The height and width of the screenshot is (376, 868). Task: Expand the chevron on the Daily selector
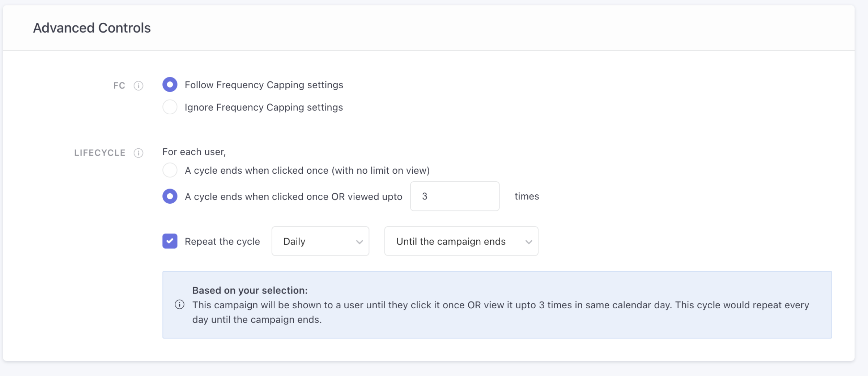click(359, 241)
